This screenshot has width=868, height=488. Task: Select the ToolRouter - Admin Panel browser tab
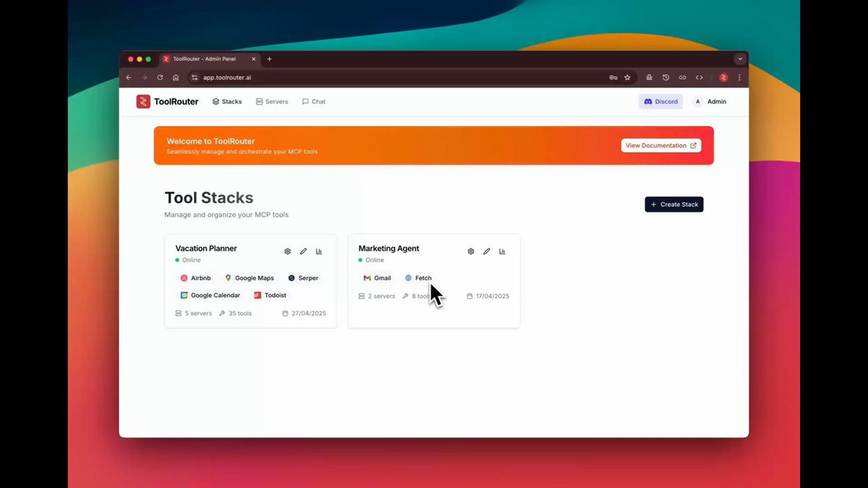(210, 59)
